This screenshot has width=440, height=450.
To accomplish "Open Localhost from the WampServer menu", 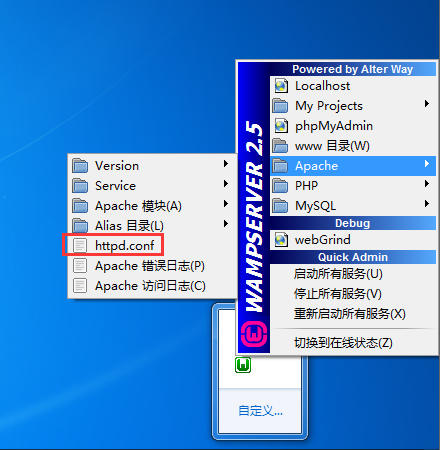I will pyautogui.click(x=353, y=86).
